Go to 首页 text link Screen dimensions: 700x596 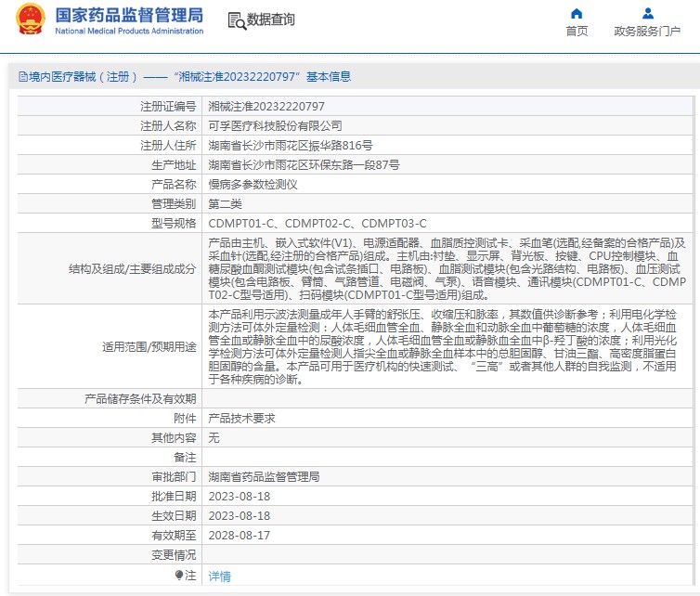(577, 32)
